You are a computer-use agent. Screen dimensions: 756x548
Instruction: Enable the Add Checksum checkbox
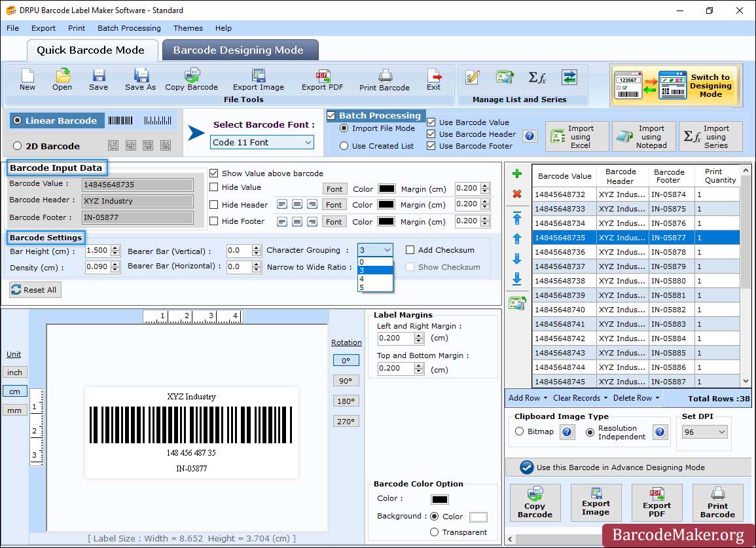[410, 250]
